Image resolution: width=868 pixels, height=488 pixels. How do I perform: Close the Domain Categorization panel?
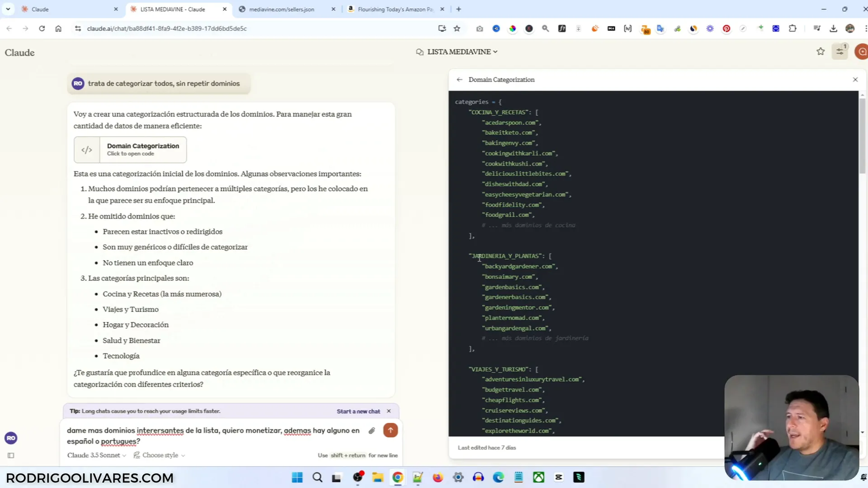point(854,79)
